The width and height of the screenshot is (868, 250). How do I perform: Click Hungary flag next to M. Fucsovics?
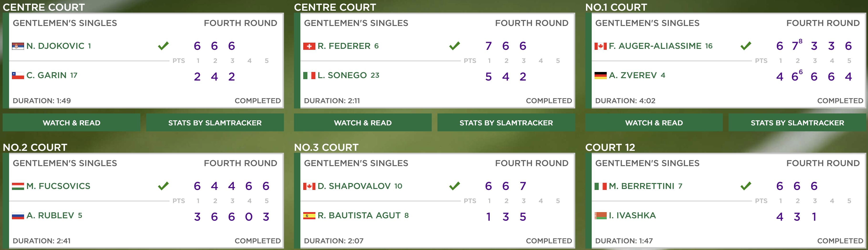tap(18, 186)
